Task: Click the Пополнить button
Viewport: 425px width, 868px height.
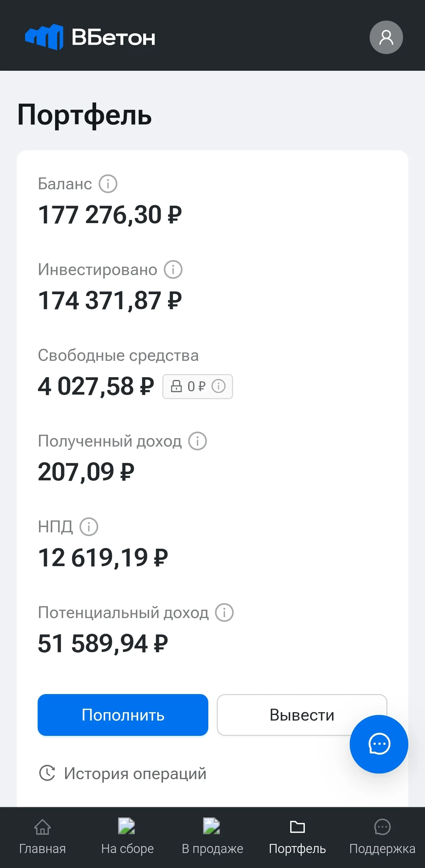Action: click(123, 715)
